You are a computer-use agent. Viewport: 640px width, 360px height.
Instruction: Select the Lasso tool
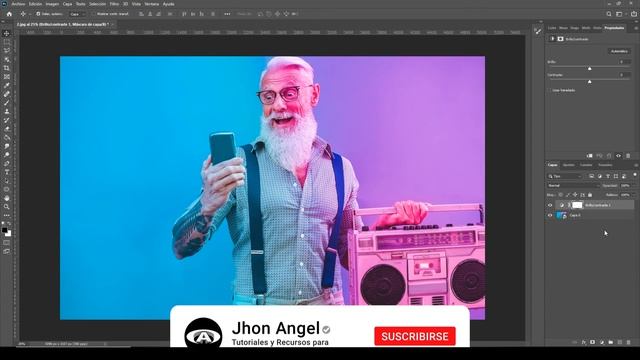pyautogui.click(x=6, y=51)
